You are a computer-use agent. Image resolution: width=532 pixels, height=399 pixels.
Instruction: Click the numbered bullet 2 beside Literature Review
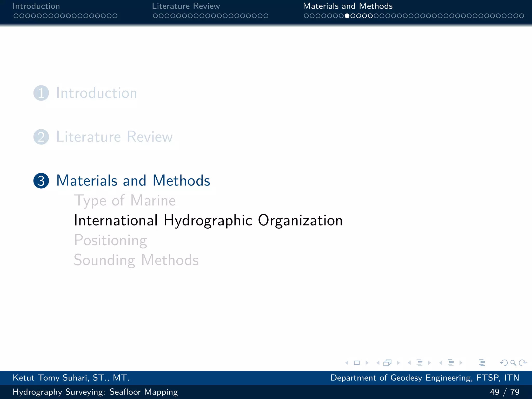click(x=41, y=137)
